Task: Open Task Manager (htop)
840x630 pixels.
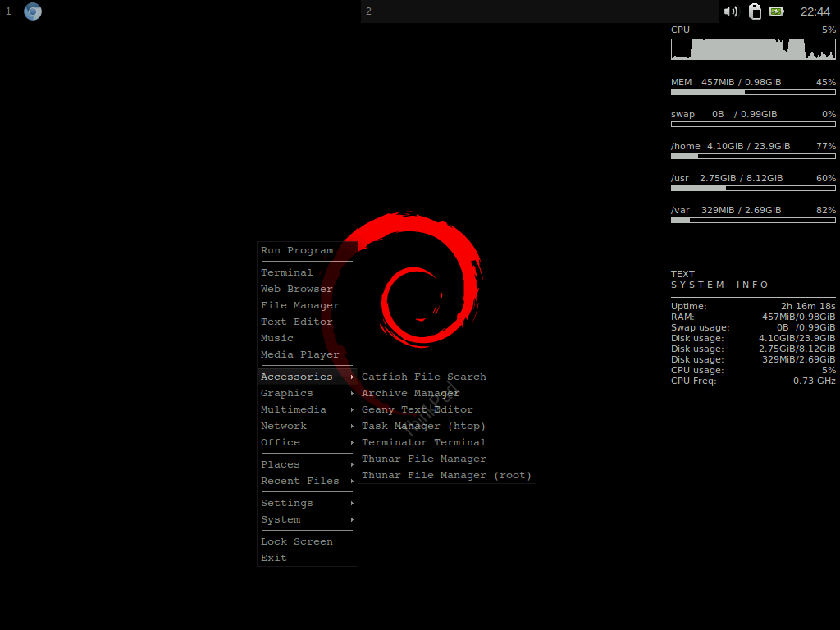Action: [447, 426]
